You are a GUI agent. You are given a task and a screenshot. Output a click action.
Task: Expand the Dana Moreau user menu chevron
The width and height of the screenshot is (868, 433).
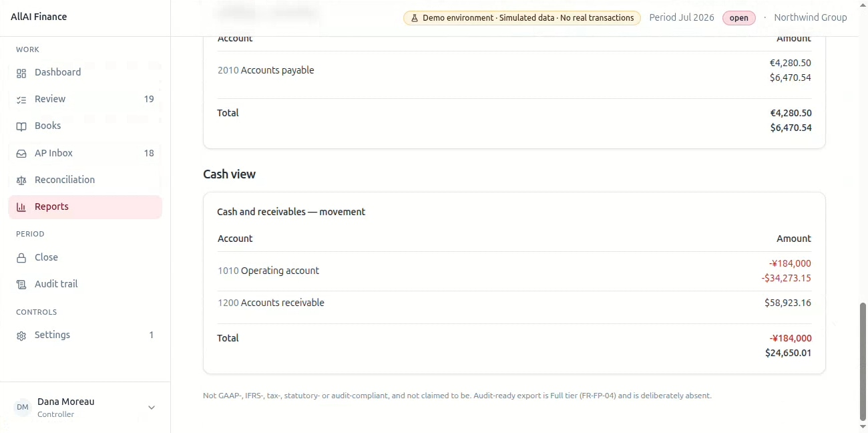[152, 408]
